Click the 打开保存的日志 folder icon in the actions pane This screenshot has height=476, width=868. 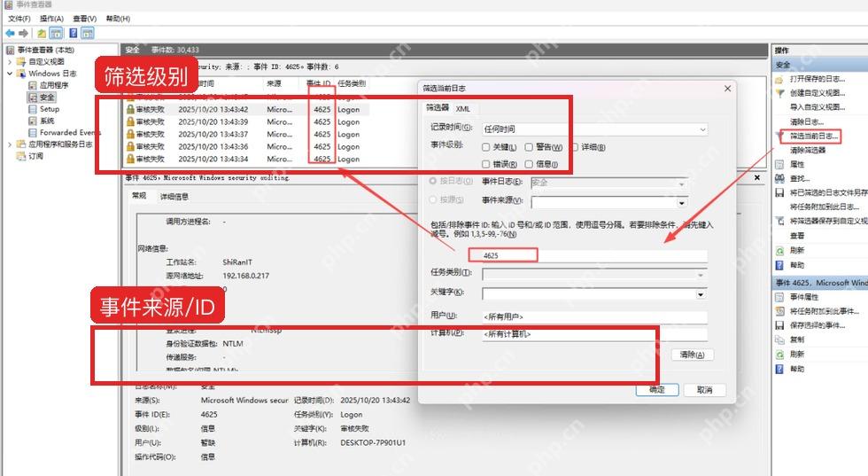[779, 79]
